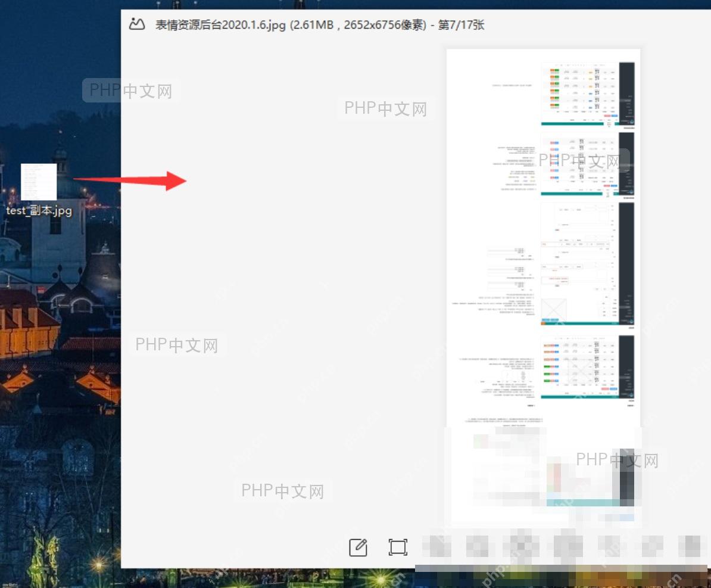Click the image viewer app icon in title bar
This screenshot has height=588, width=711.
(137, 24)
